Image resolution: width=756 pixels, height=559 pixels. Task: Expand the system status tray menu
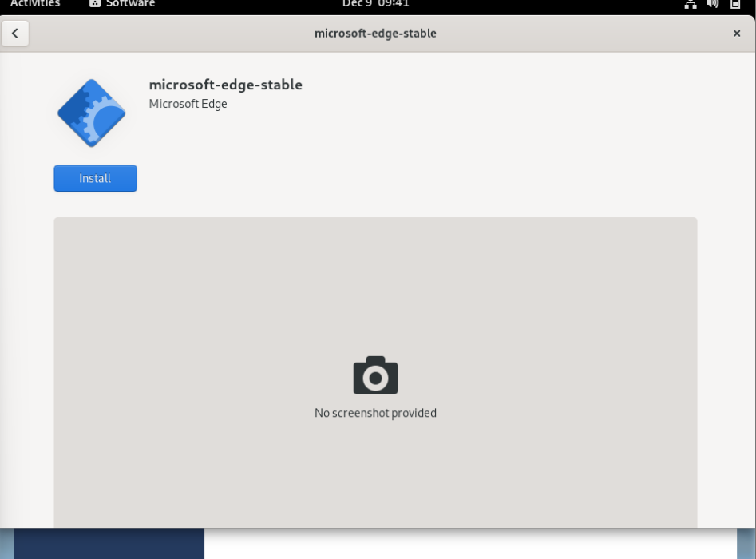pyautogui.click(x=714, y=4)
